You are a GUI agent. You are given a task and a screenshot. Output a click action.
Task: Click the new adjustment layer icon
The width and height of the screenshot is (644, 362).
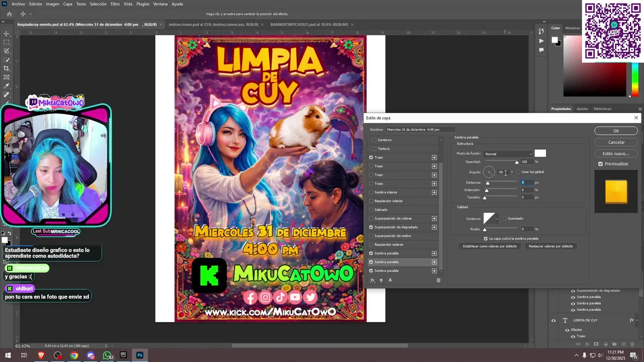pos(605,344)
